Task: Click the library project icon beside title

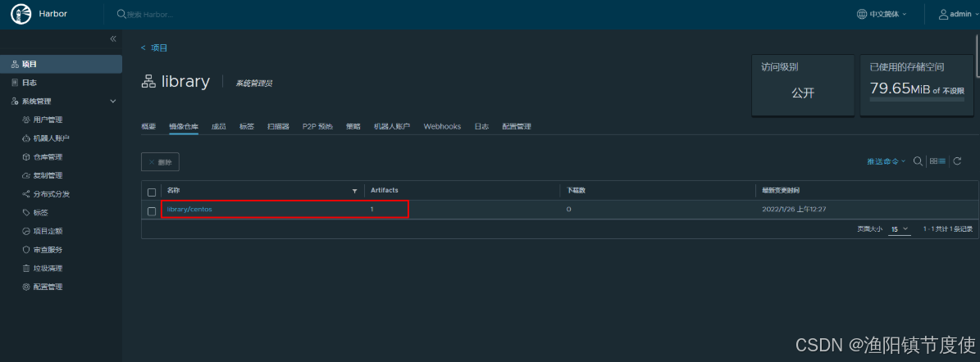Action: click(x=148, y=82)
